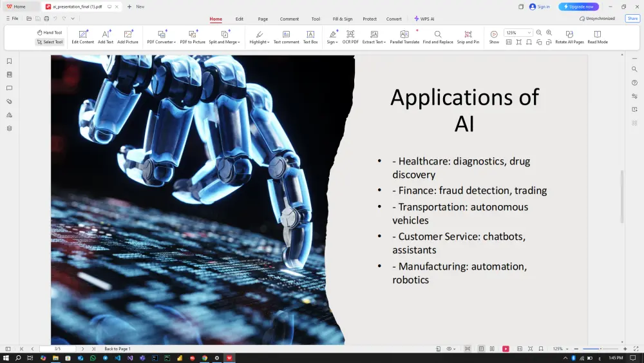Open the File menu
The image size is (644, 363).
pyautogui.click(x=12, y=19)
